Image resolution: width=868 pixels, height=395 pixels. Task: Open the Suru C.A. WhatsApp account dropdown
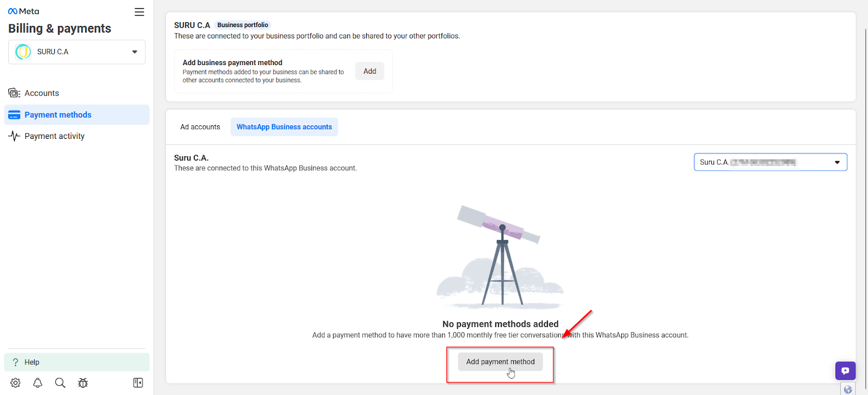[x=770, y=162]
